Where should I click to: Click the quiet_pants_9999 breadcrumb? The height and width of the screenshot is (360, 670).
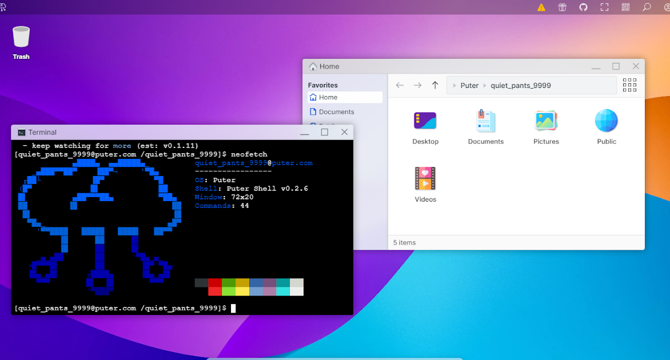coord(520,85)
